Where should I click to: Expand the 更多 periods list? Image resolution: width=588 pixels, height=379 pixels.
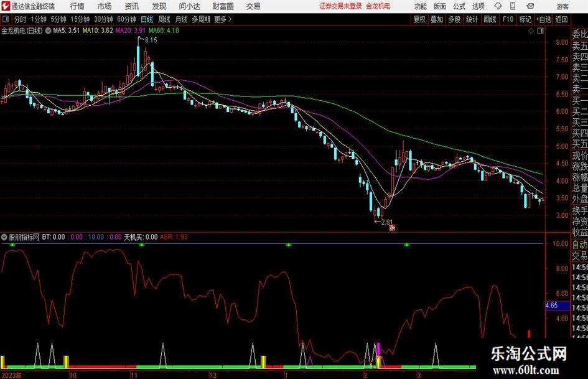tap(223, 19)
